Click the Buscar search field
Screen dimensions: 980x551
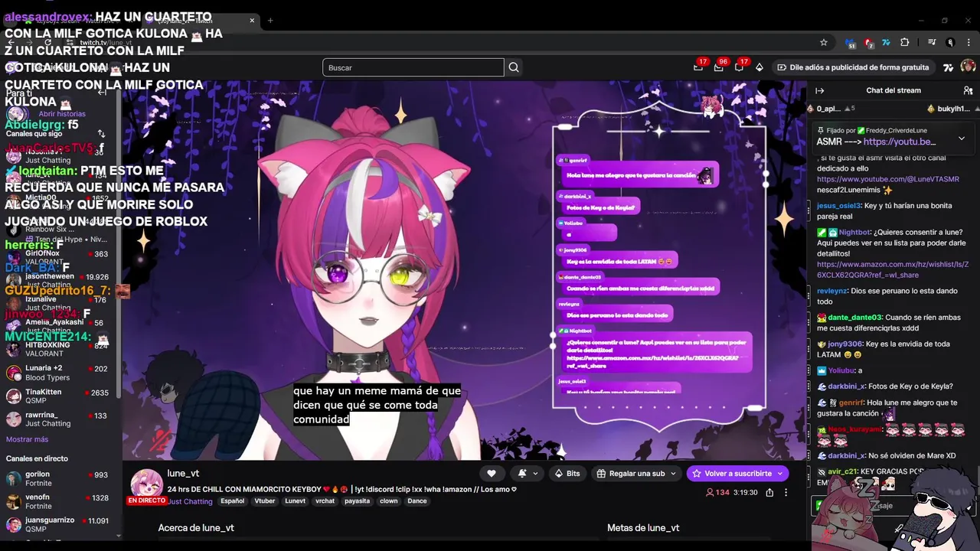coord(413,67)
